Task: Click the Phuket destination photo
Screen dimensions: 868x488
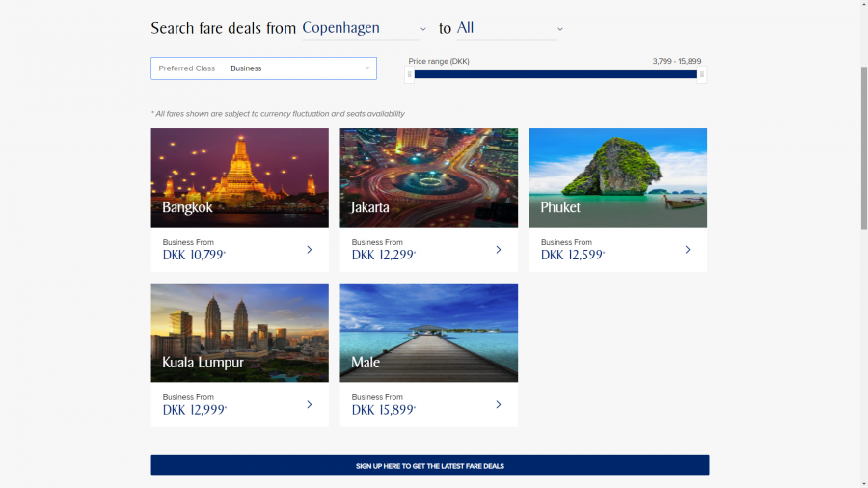Action: point(617,177)
